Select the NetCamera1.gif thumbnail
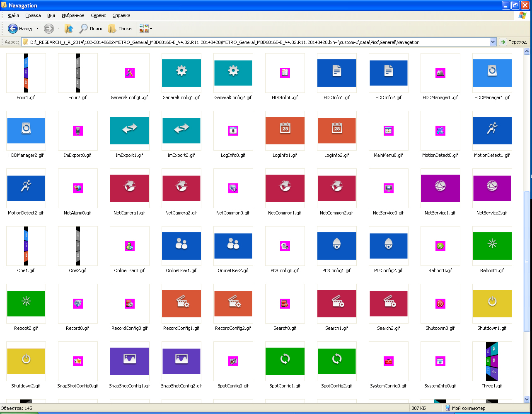The width and height of the screenshot is (532, 414). coord(129,188)
